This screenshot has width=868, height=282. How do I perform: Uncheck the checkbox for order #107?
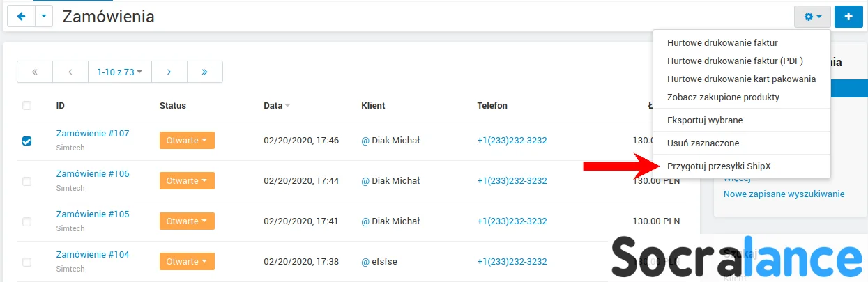pos(27,141)
